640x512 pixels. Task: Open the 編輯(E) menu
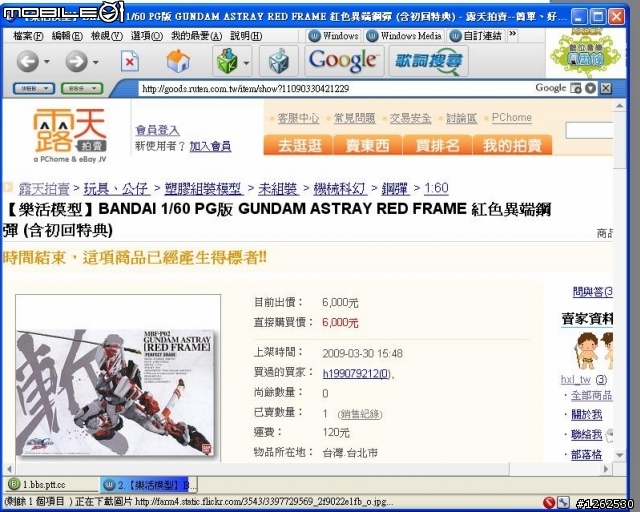pyautogui.click(x=67, y=36)
